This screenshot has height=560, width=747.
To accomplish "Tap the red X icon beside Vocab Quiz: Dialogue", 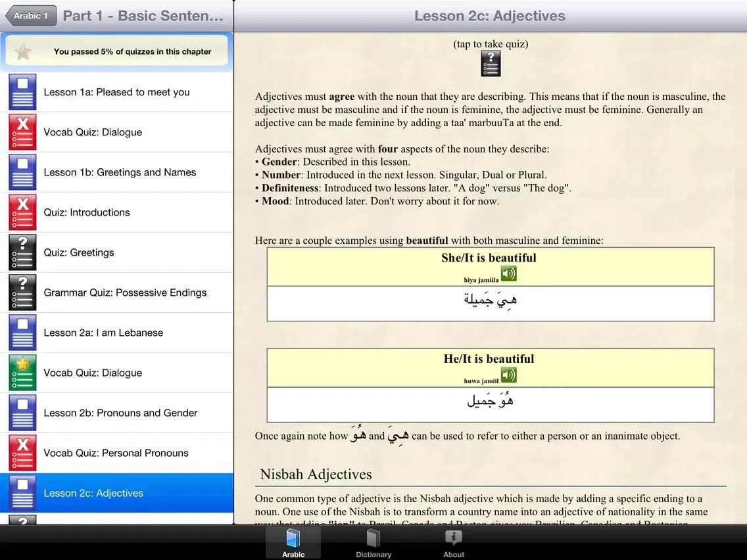I will (22, 132).
